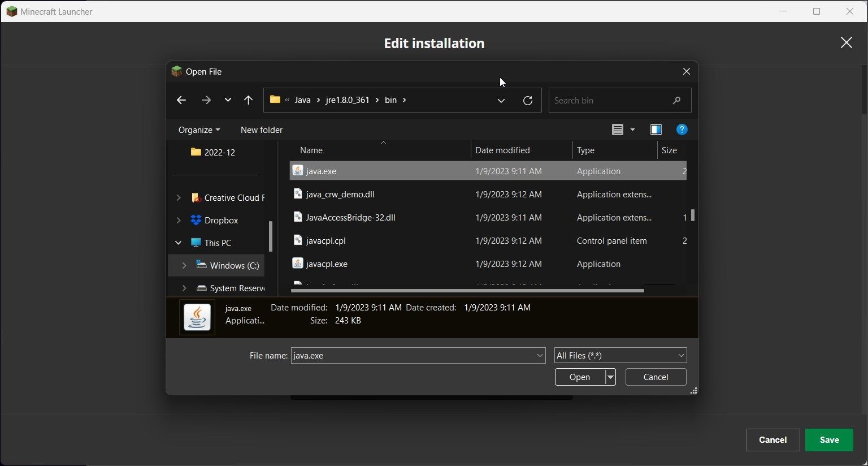Open the Open button's split arrow
The height and width of the screenshot is (466, 868).
(x=610, y=377)
